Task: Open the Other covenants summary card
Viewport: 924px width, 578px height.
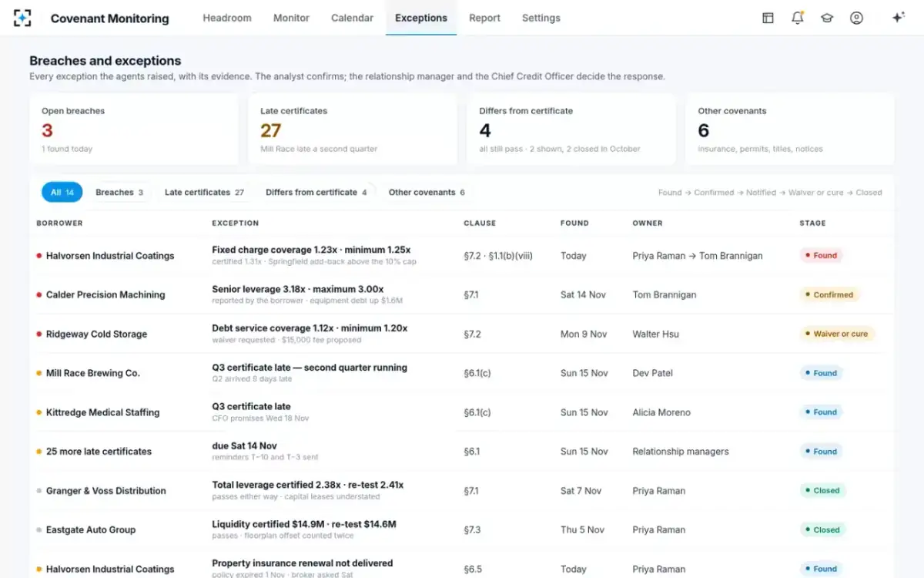Action: [790, 129]
